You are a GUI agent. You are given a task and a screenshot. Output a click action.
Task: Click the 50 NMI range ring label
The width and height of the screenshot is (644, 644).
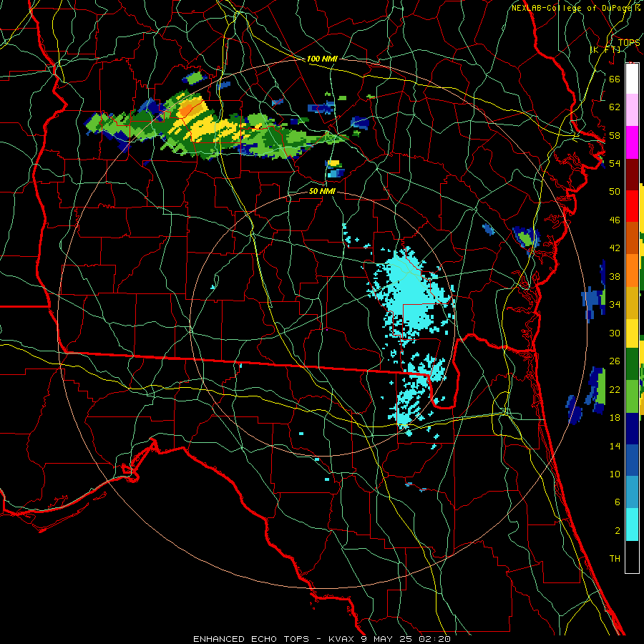322,191
